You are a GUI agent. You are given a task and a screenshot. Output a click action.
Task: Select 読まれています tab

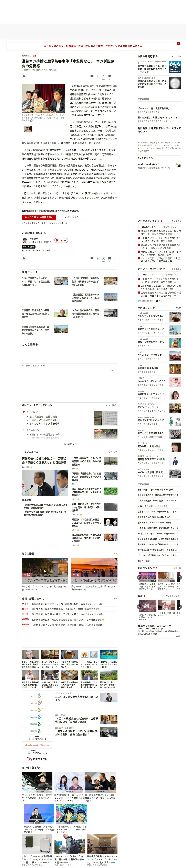pos(148,227)
